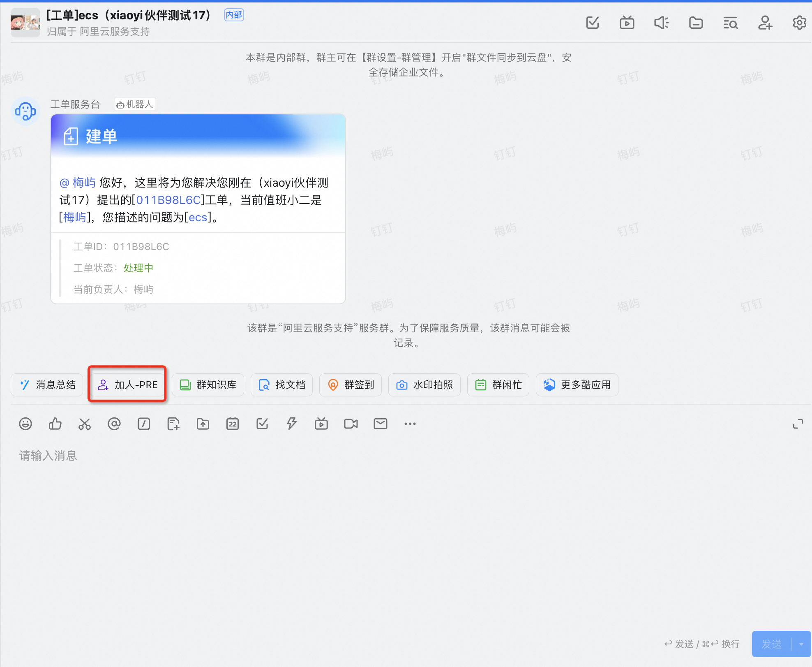Click ticket link 011B98L6C in message

[x=168, y=200]
